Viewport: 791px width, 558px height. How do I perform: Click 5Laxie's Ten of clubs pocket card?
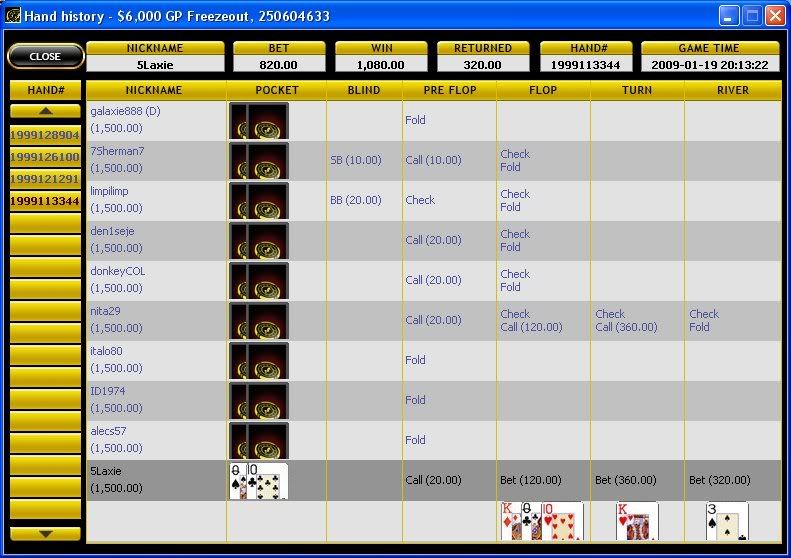click(x=267, y=481)
